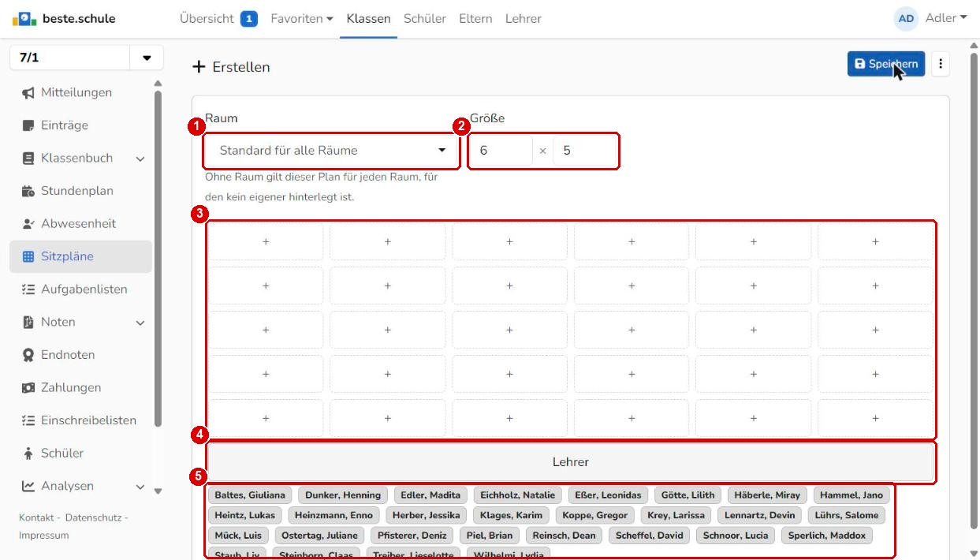Open the Raum dropdown selection
The width and height of the screenshot is (980, 560).
tap(332, 151)
